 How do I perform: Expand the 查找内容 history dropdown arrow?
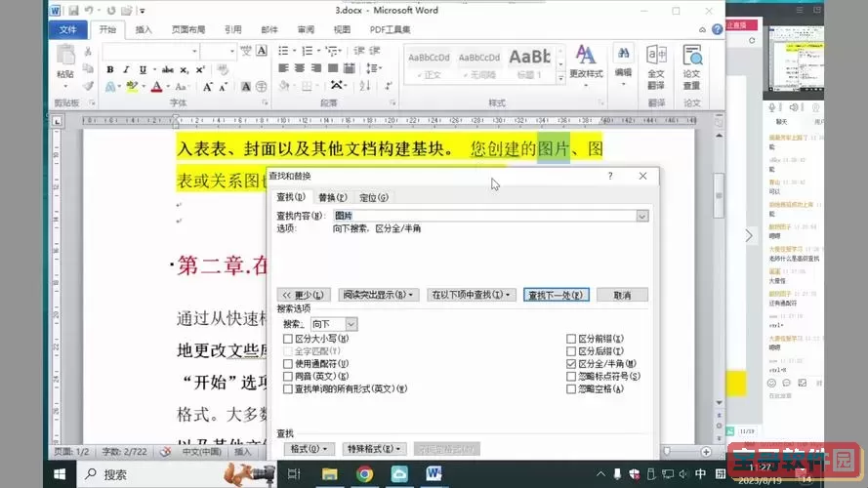pyautogui.click(x=642, y=217)
